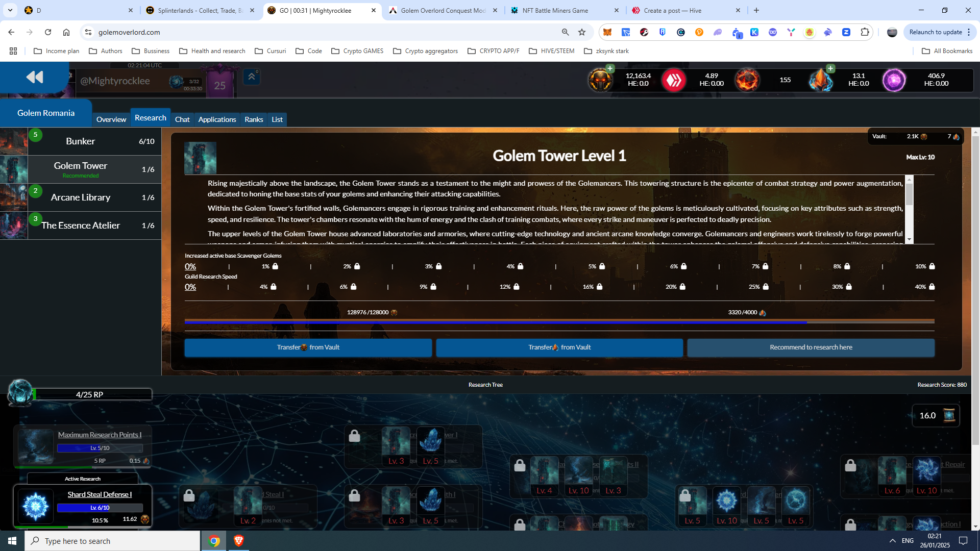
Task: Expand the Arcane Library building entry
Action: point(81,197)
